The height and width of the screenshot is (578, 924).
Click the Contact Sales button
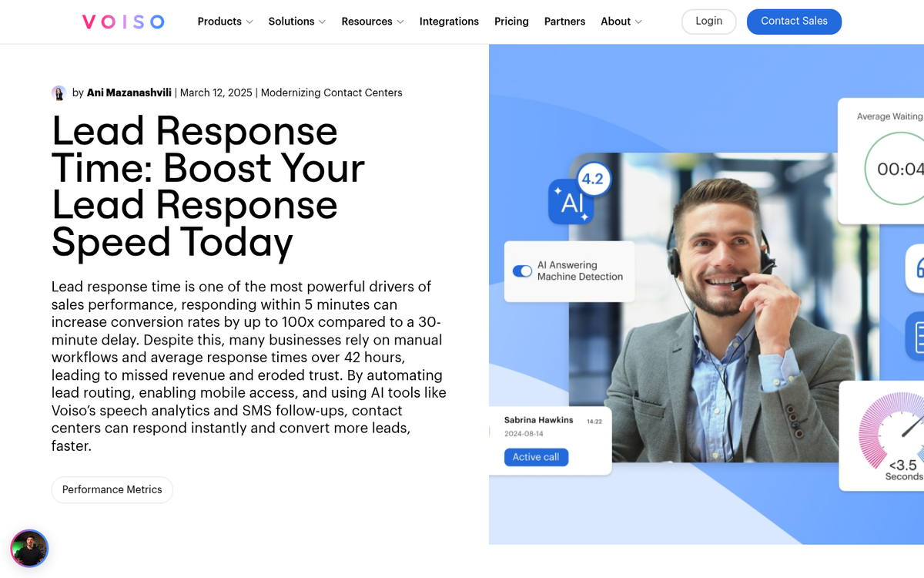794,22
